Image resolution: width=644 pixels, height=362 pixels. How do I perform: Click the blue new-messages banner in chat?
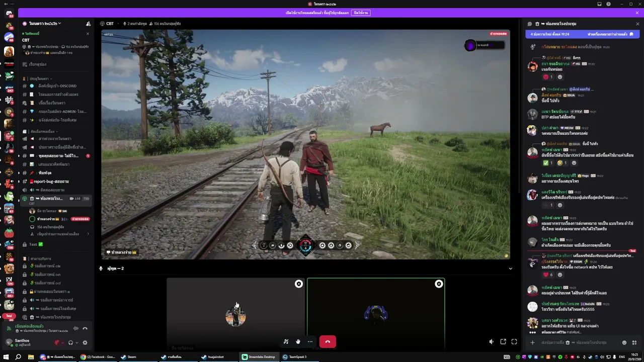(x=582, y=34)
